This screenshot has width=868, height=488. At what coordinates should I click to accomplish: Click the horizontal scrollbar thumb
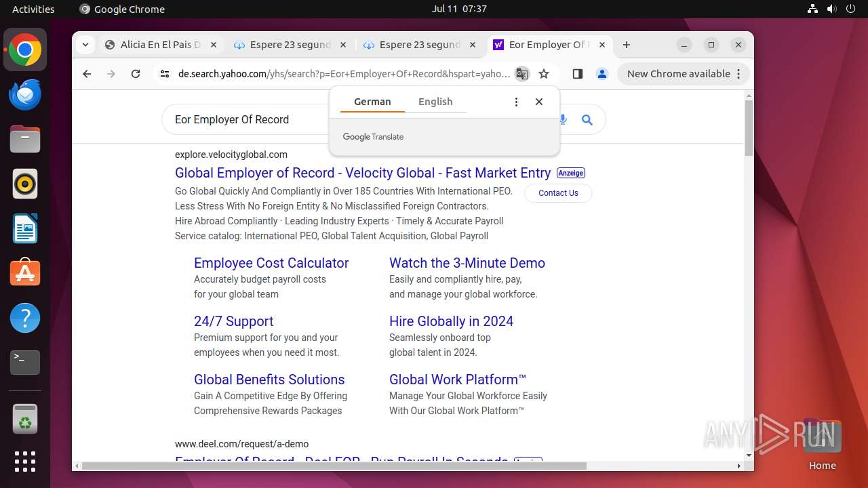(334, 466)
